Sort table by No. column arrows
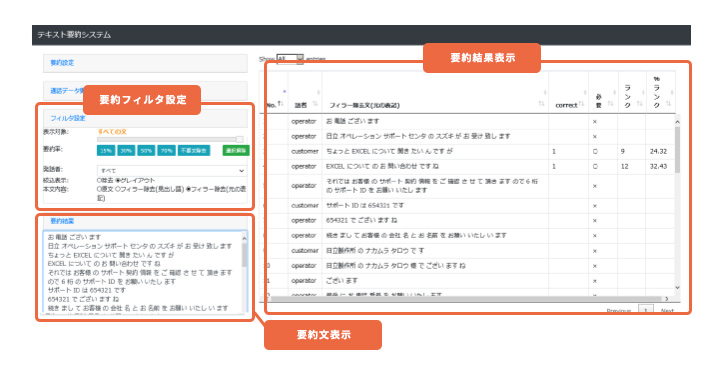 280,105
